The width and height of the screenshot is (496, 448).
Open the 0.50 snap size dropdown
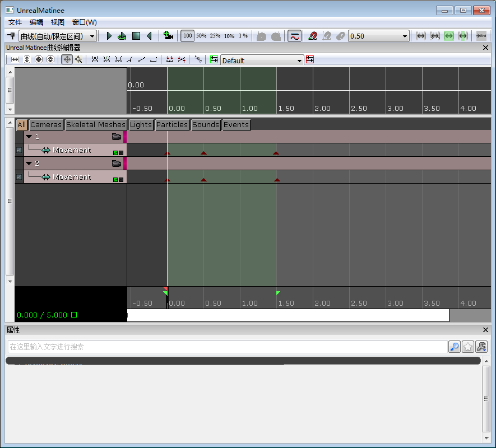(x=379, y=36)
